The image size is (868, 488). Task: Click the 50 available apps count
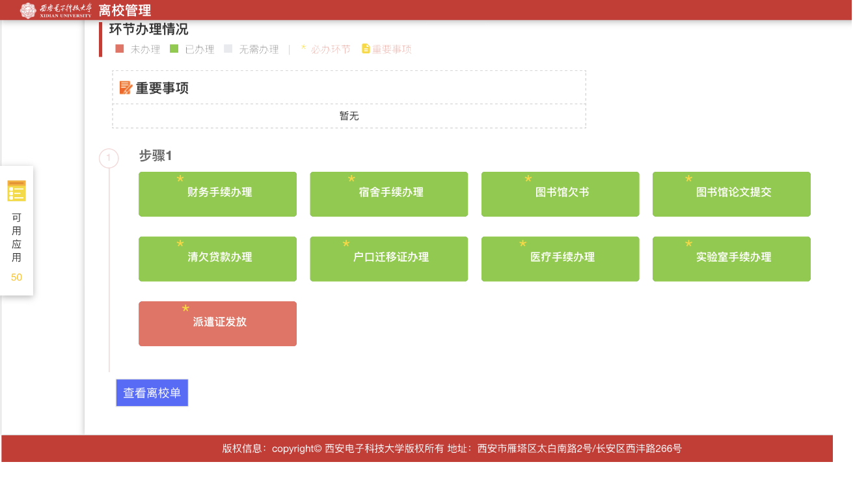(x=16, y=277)
